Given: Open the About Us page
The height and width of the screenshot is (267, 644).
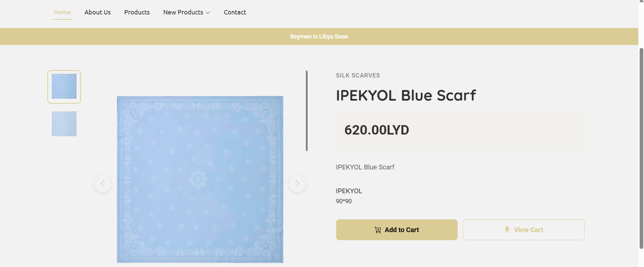Looking at the screenshot, I should (97, 12).
